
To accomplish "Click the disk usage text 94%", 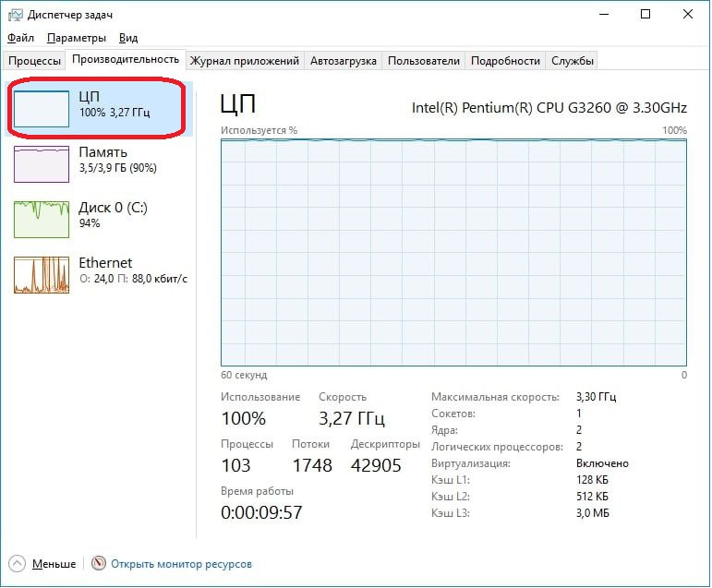I will click(90, 223).
